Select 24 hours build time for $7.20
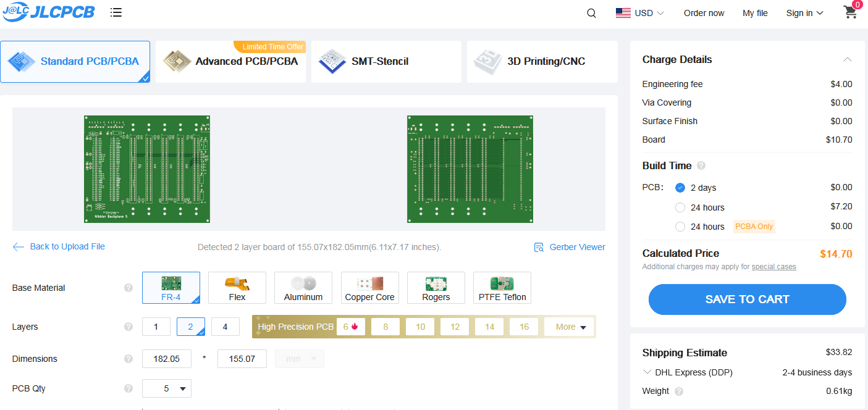Viewport: 868px width, 410px height. coord(680,207)
